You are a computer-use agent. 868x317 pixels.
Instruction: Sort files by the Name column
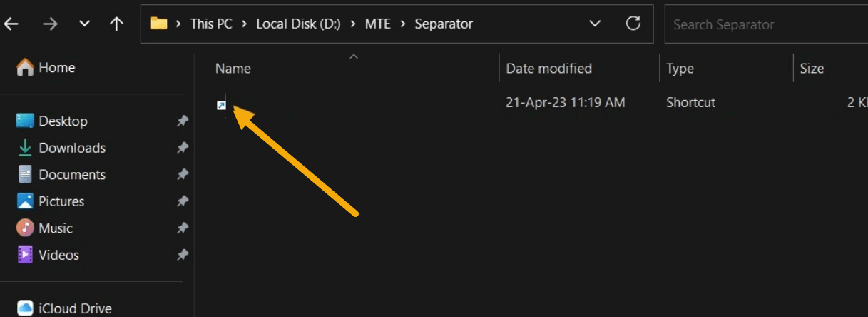point(233,69)
